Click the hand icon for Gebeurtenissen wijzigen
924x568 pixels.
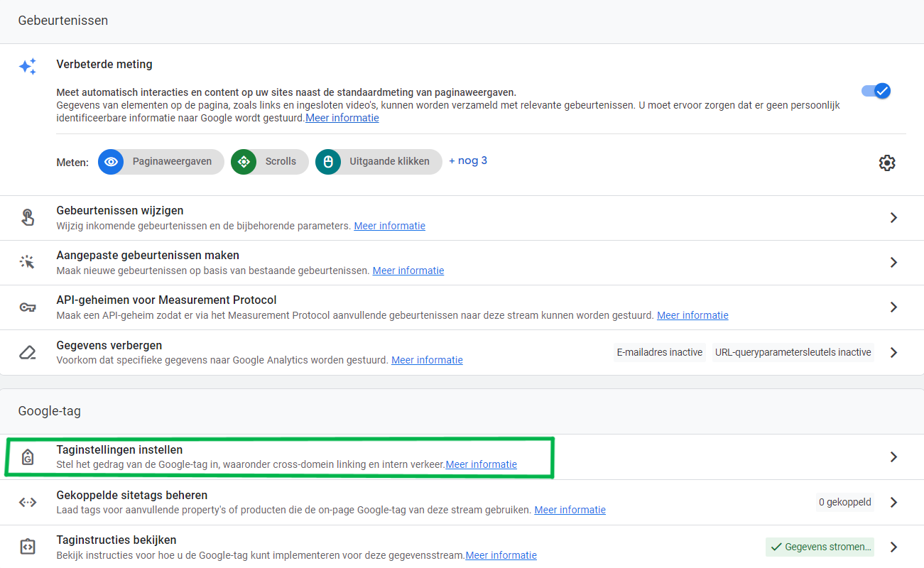(28, 217)
